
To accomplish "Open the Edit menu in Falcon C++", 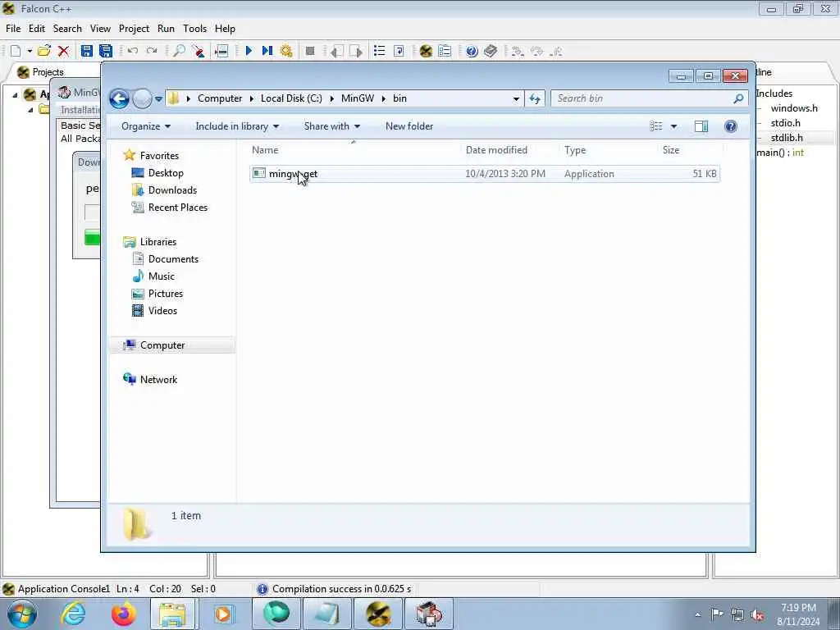I will click(36, 29).
